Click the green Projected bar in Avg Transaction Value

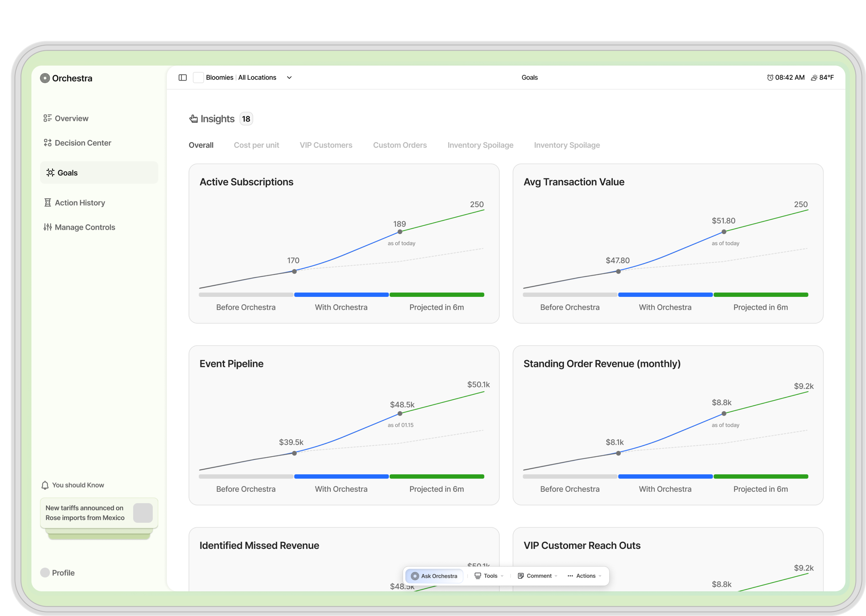[x=760, y=295]
